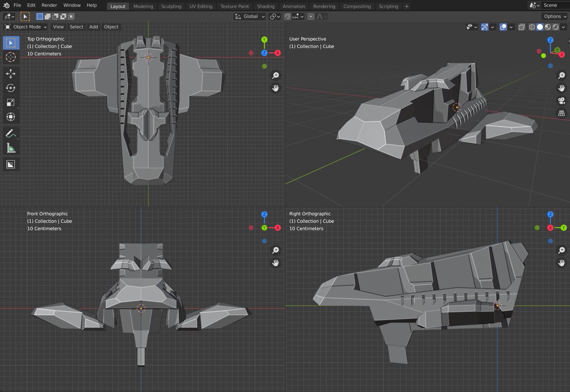Open the Render menu
The image size is (570, 392).
tap(49, 5)
